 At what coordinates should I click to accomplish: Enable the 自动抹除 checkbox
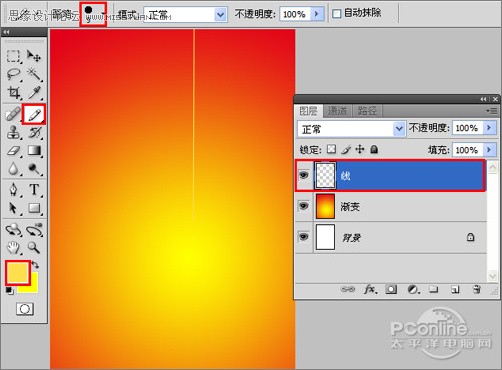pos(337,14)
